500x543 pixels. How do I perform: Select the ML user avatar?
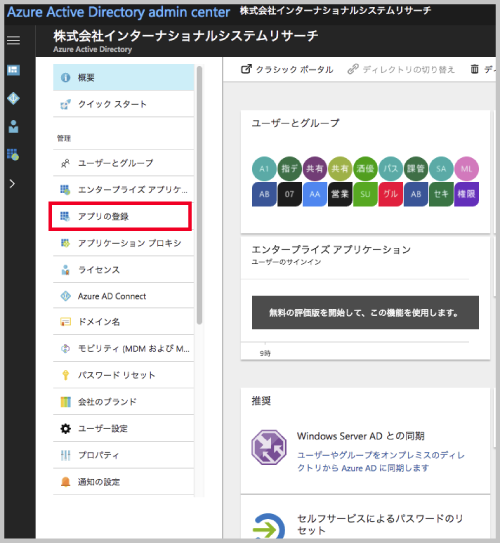[466, 169]
